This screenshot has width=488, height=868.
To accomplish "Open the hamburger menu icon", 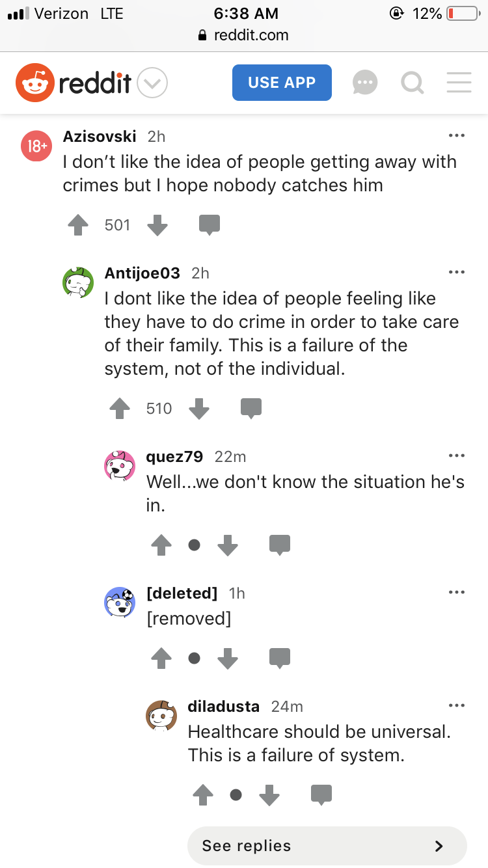I will [459, 83].
